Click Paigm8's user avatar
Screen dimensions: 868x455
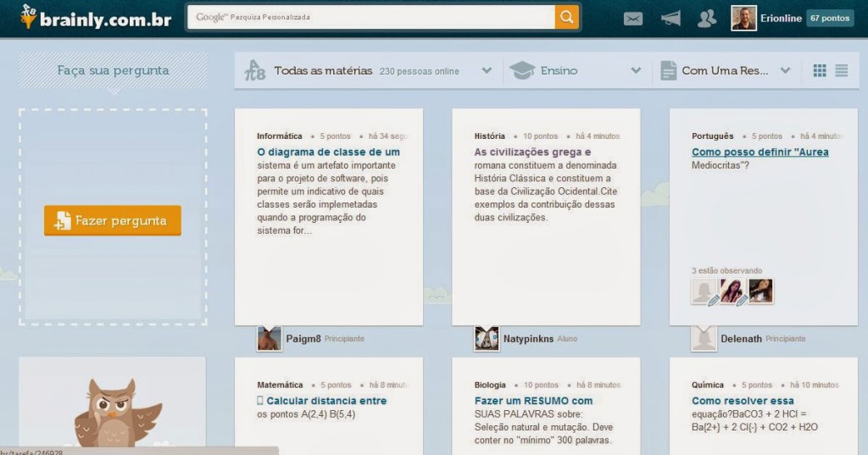click(x=269, y=338)
